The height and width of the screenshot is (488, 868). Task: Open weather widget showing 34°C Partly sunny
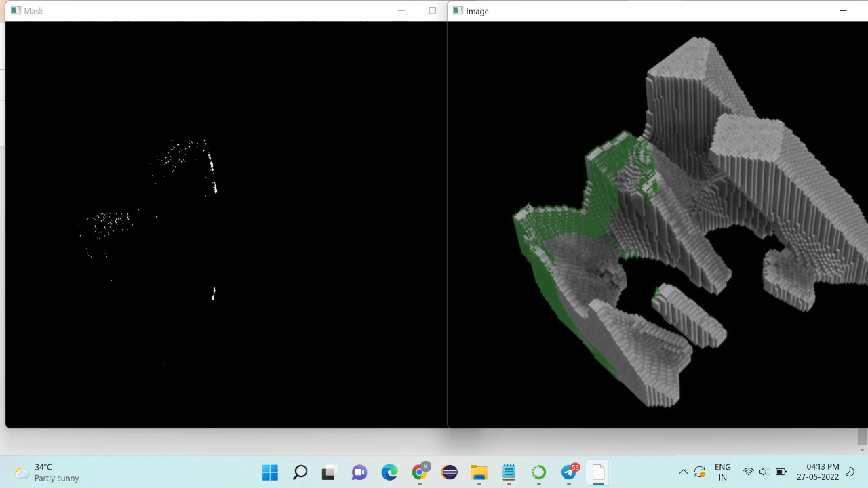tap(47, 472)
